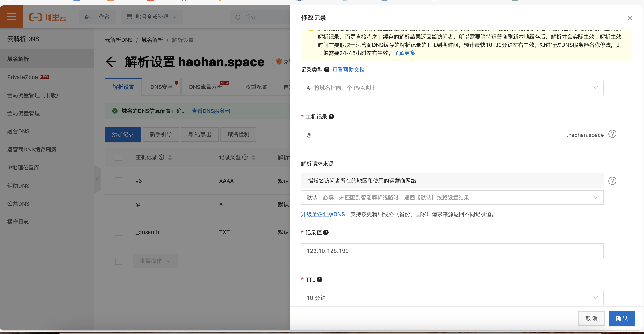This screenshot has height=334, width=644.
Task: Open 操作日志 in the sidebar
Action: point(18,222)
